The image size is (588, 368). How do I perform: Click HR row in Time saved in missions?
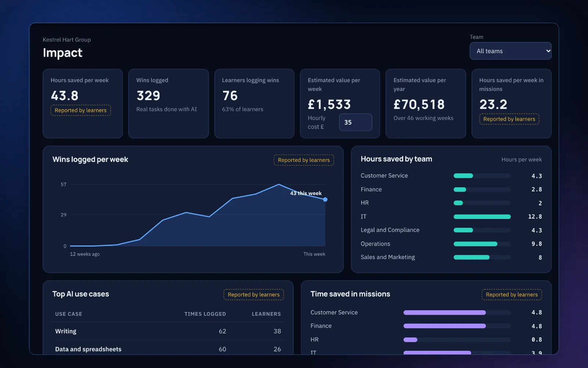pos(426,340)
